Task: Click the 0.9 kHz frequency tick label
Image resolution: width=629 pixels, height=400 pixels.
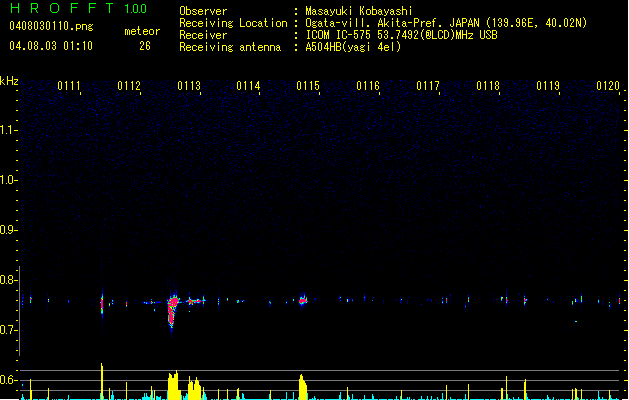Action: 8,230
